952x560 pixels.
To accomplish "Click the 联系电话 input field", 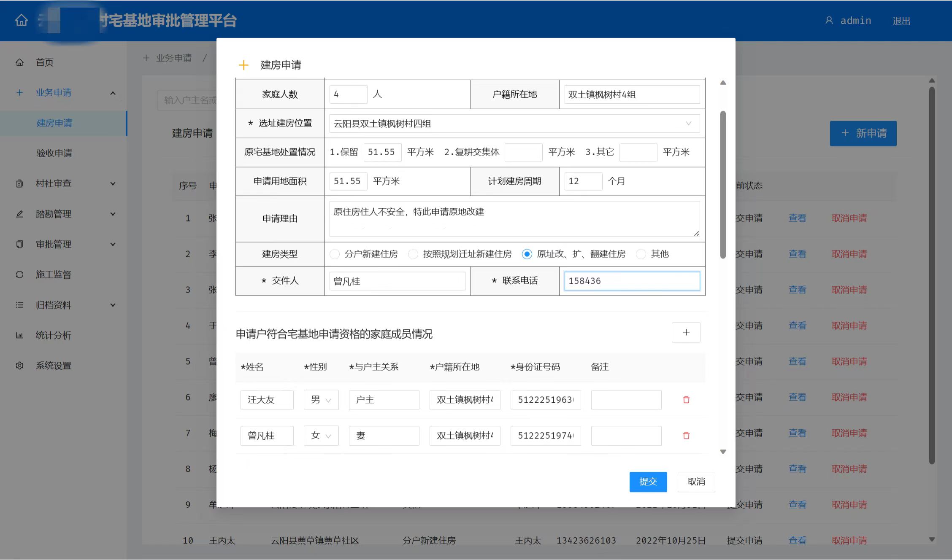I will tap(632, 281).
